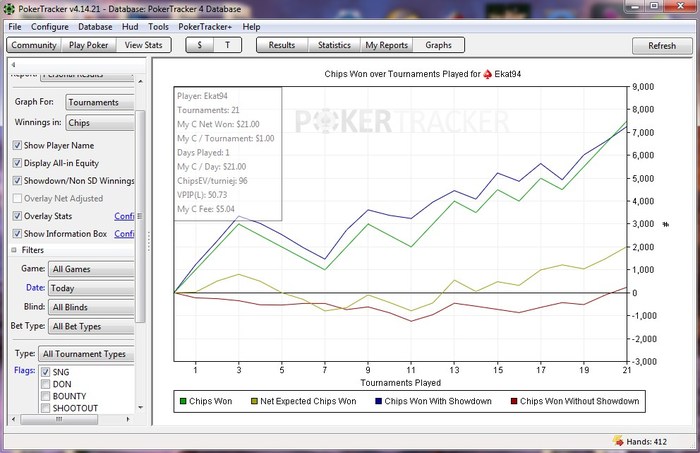The height and width of the screenshot is (453, 700).
Task: Click the Tournaments: 21 info box line
Action: [208, 110]
